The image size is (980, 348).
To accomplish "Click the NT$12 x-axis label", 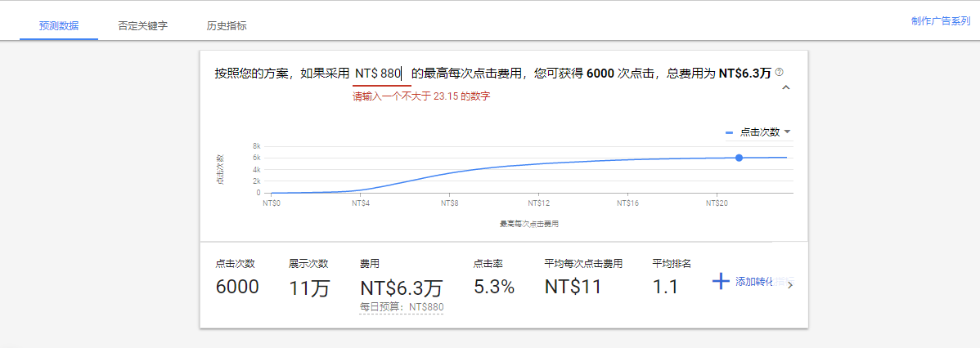I will 538,203.
